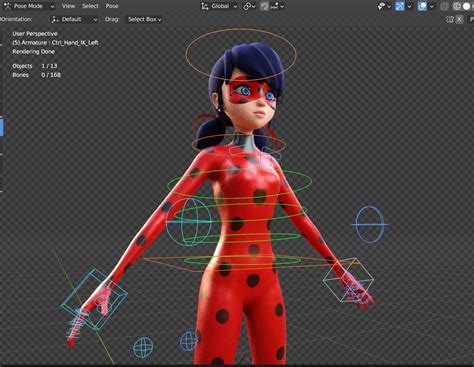Screen dimensions: 474x367
Task: Open the object visibility and selectability dropdown
Action: 384,6
